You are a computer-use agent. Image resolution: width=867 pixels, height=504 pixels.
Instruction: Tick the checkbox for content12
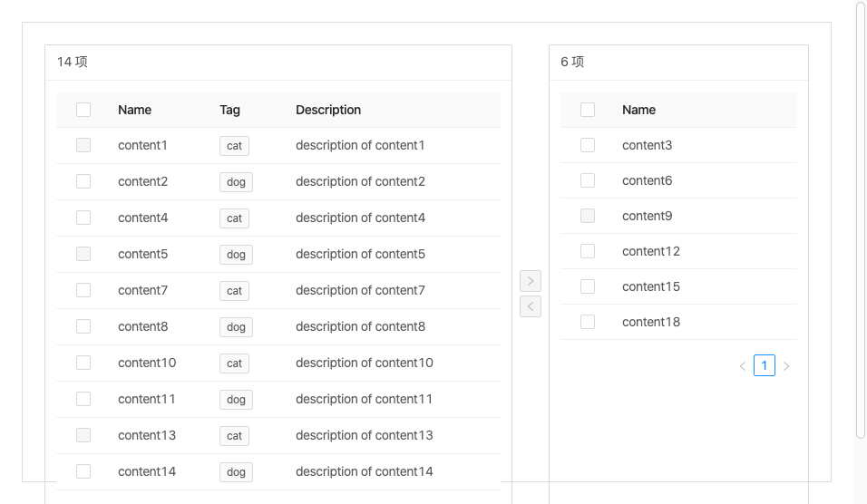click(x=588, y=251)
